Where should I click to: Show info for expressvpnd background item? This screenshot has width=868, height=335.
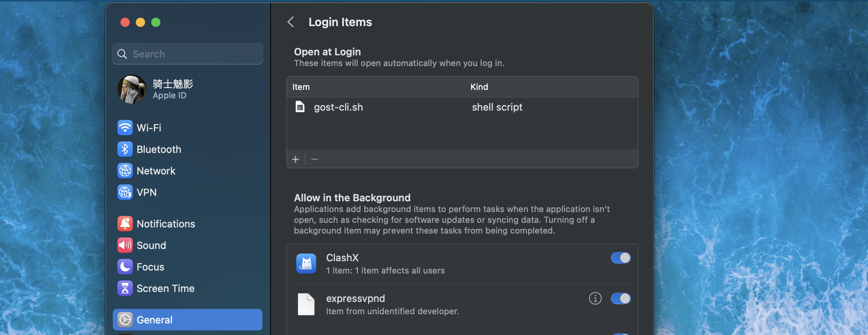[x=595, y=298]
